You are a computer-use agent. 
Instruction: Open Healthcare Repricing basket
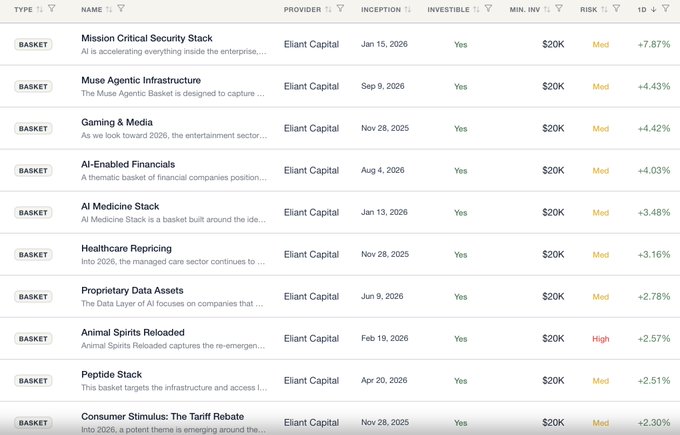click(x=126, y=249)
